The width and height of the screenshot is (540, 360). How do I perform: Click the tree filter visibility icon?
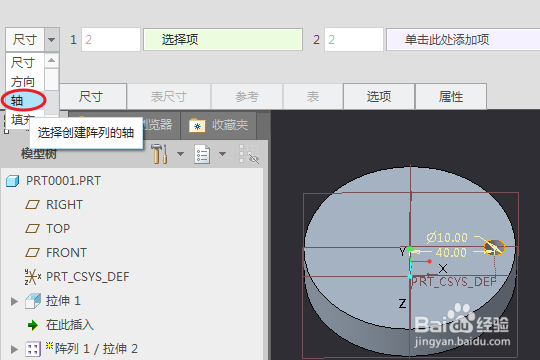249,154
